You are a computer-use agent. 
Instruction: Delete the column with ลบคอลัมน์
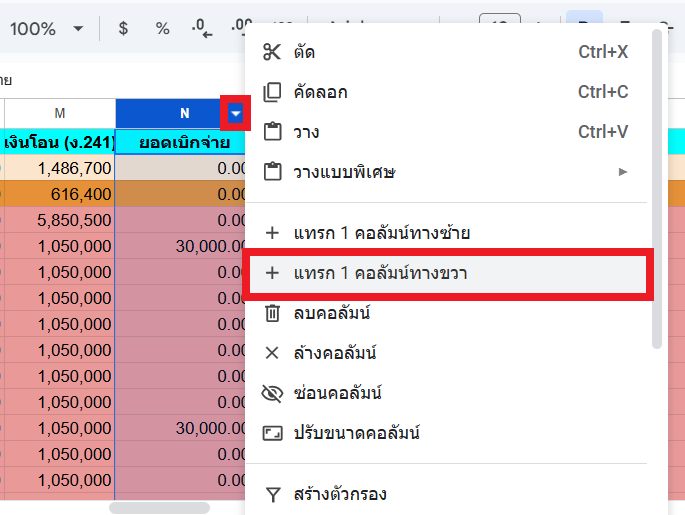click(446, 313)
